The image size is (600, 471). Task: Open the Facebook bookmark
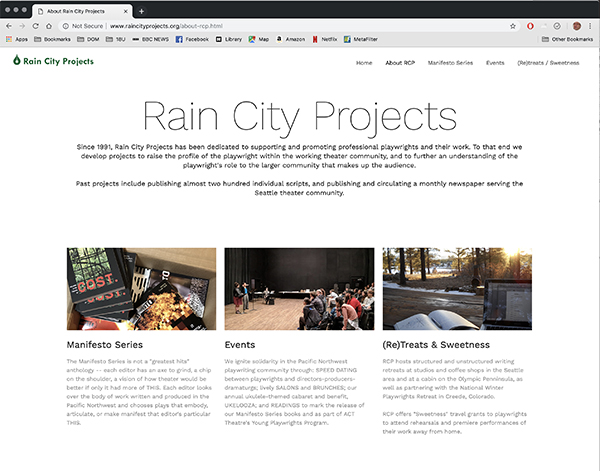click(191, 39)
